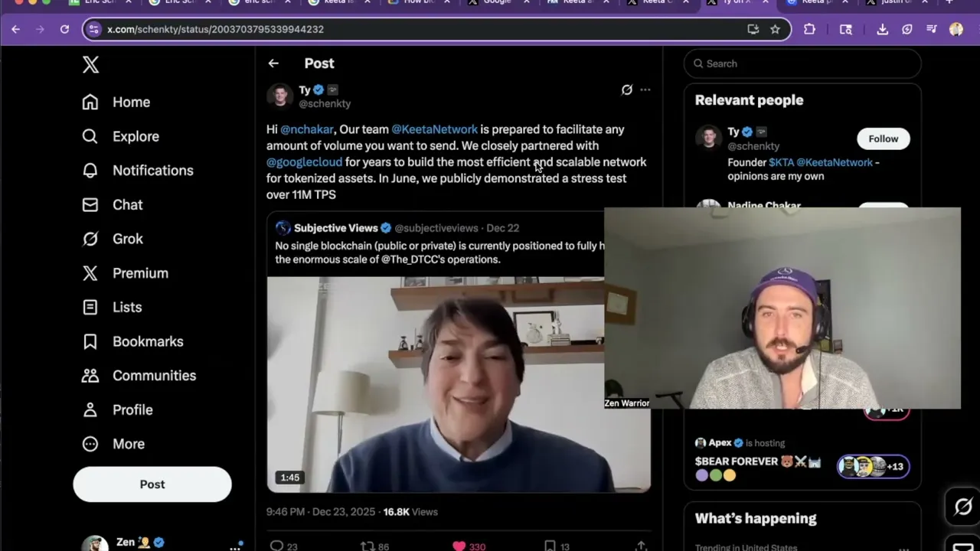Open the Premium page
980x551 pixels.
[x=125, y=273]
